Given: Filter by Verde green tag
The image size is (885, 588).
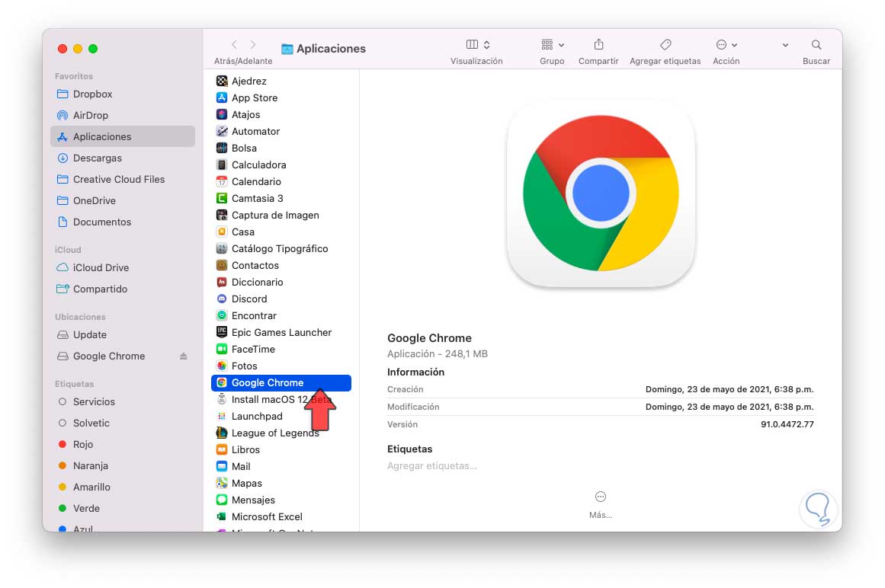Looking at the screenshot, I should 123,509.
